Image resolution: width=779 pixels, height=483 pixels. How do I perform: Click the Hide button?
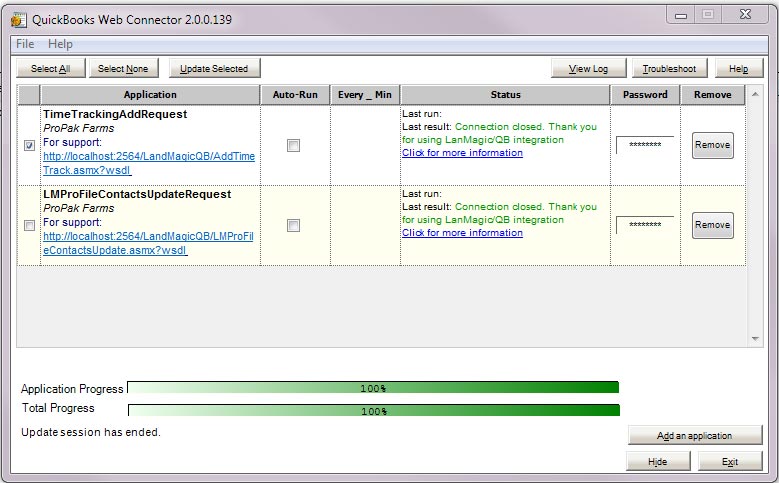(658, 462)
